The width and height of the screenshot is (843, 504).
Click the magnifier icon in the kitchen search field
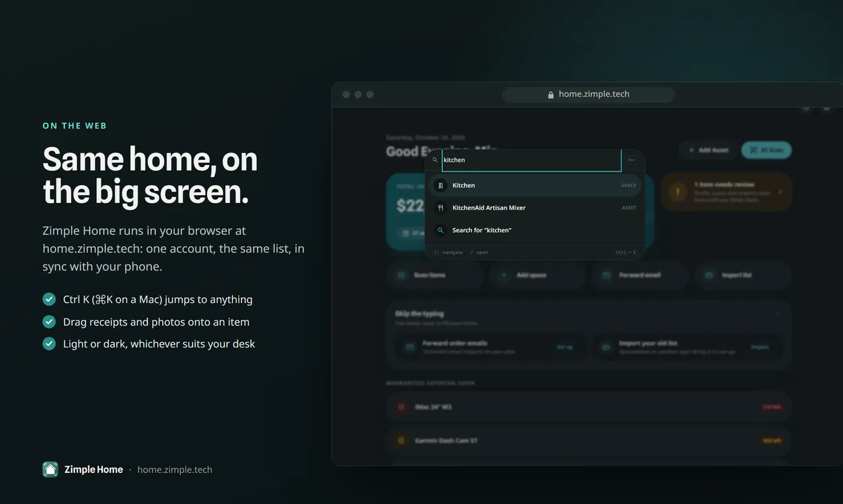click(435, 160)
